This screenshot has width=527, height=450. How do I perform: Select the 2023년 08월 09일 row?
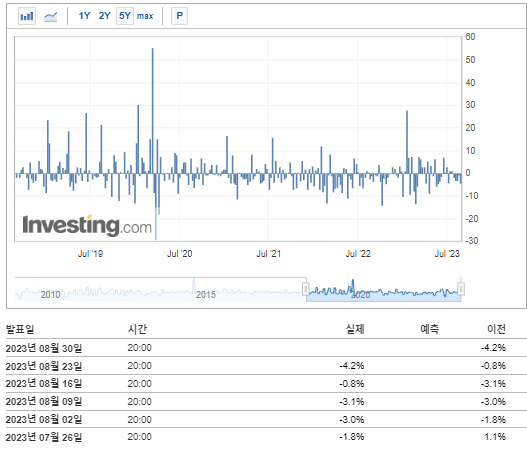tap(266, 401)
